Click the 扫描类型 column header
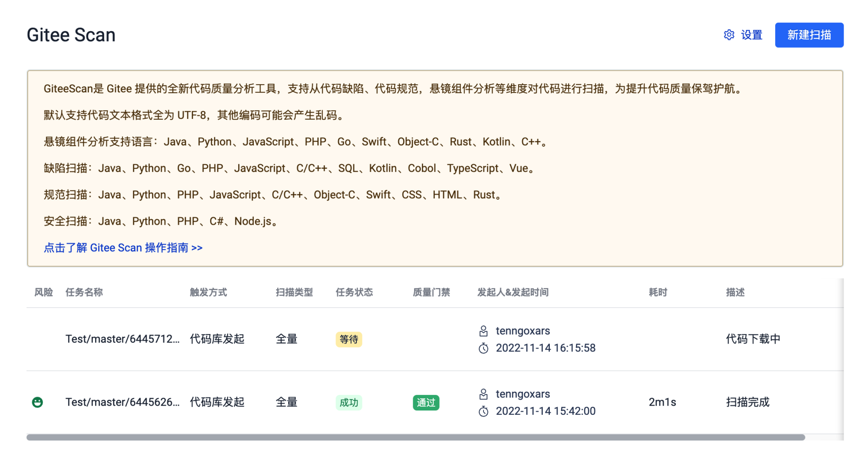Viewport: 868px width, 453px height. (x=294, y=292)
